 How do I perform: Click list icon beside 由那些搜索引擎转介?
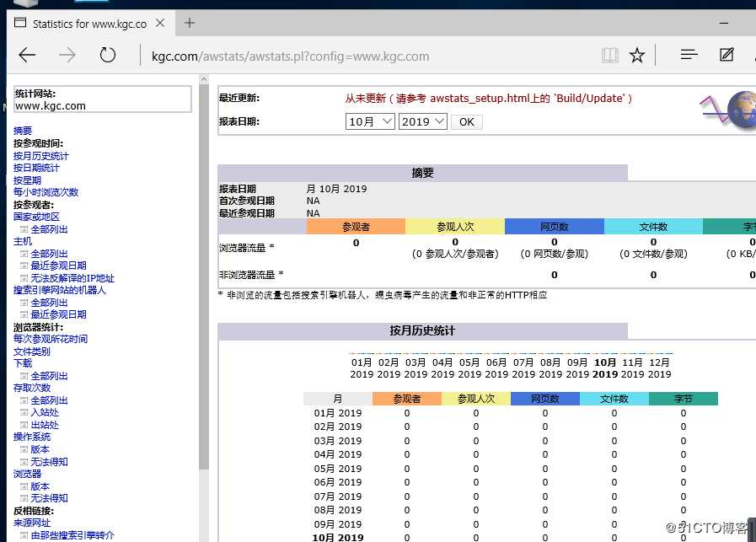pos(24,535)
